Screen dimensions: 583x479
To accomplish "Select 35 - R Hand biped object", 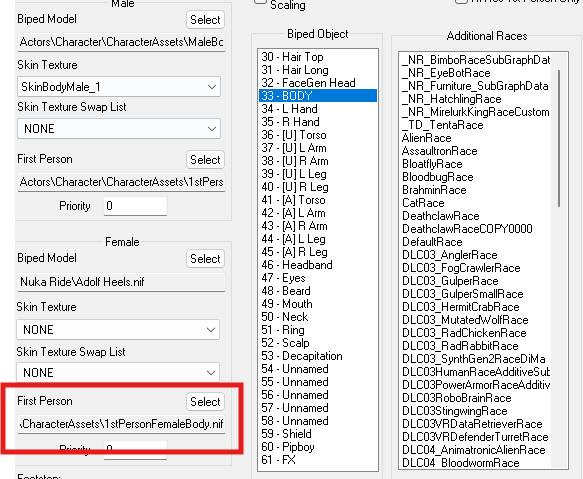I will pos(318,122).
